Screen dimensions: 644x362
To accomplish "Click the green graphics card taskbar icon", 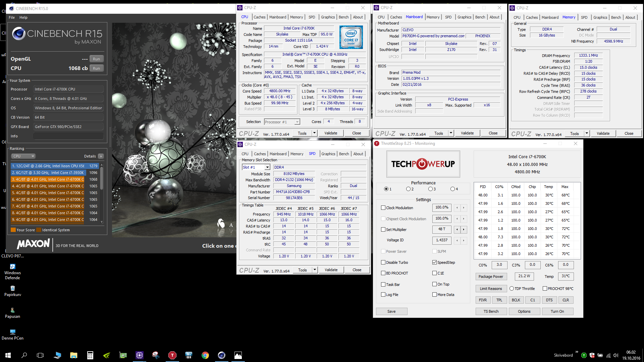I will point(123,355).
